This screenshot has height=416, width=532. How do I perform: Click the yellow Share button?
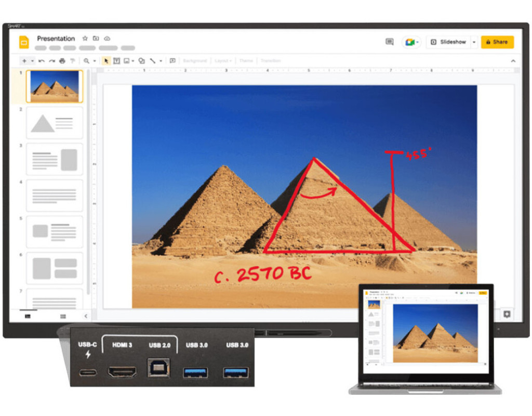(497, 42)
